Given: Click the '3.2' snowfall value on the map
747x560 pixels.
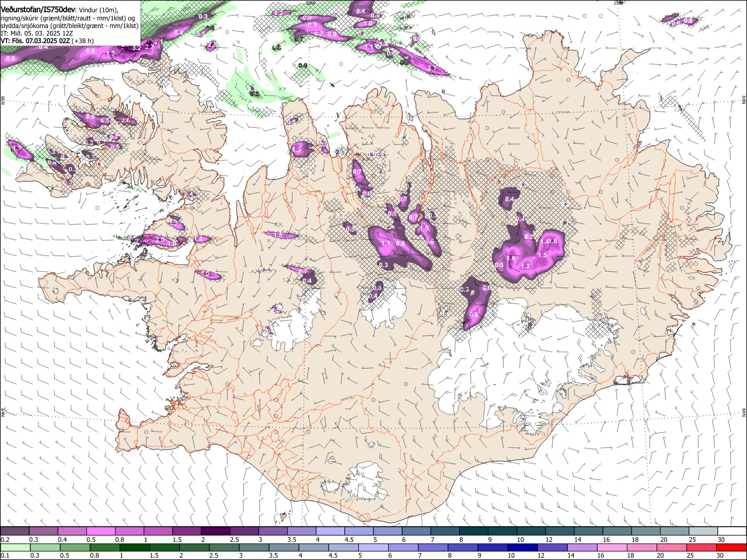Looking at the screenshot, I should (137, 48).
